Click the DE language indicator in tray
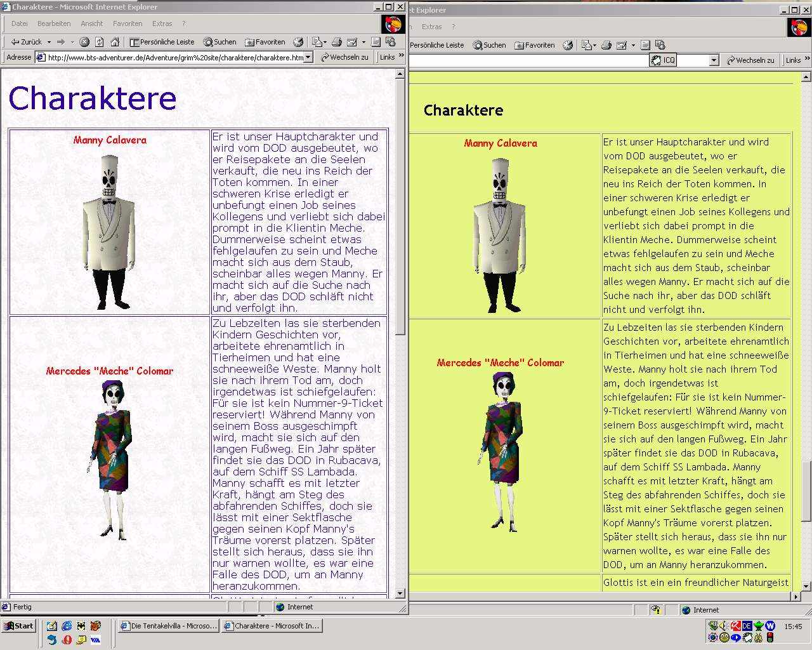Screen dimensions: 812x650 (747, 626)
